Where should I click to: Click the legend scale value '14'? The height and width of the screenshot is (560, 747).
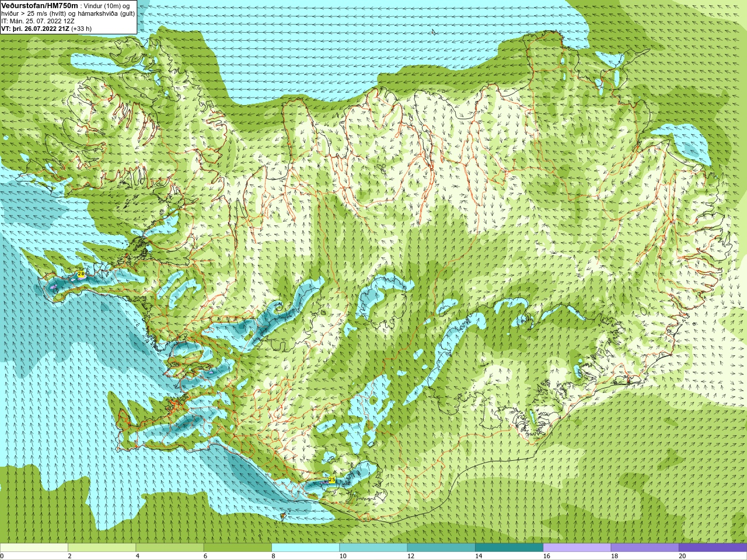coord(479,556)
